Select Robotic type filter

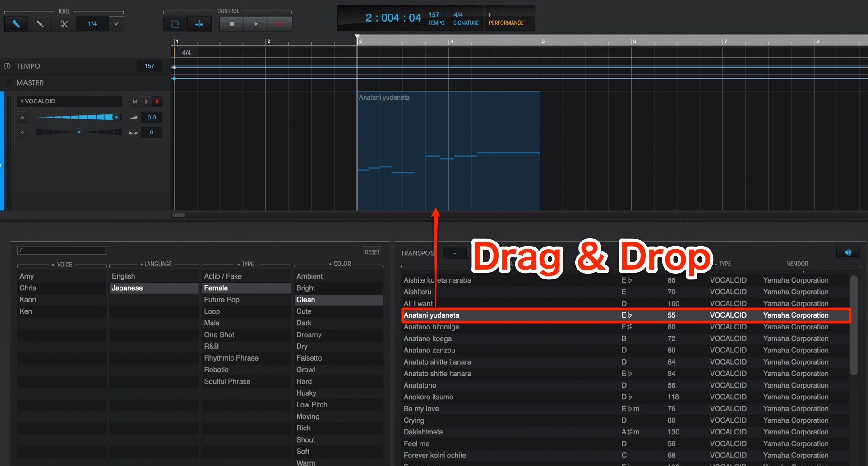[x=246, y=370]
